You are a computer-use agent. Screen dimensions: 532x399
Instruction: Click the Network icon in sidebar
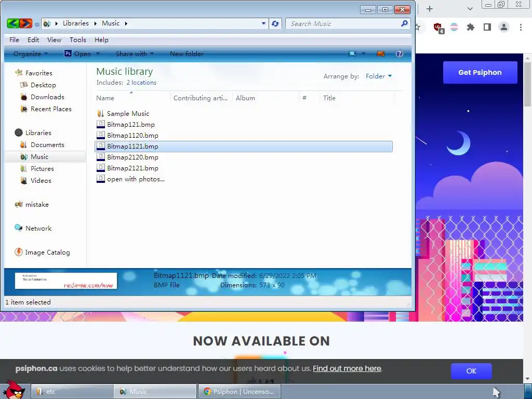pos(19,228)
